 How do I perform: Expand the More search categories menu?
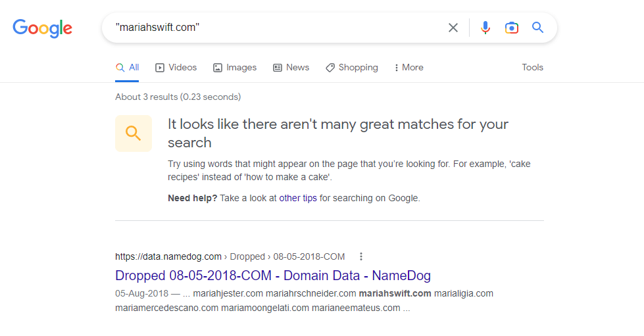pos(409,67)
